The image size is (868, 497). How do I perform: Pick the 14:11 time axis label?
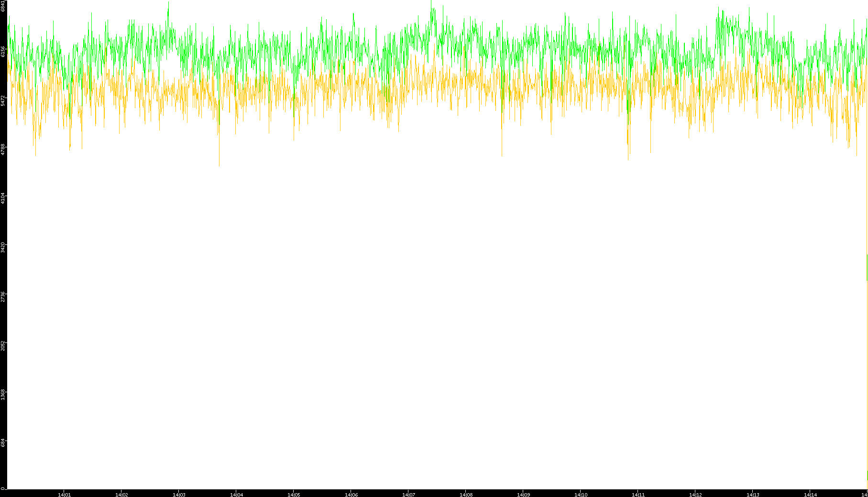tap(638, 495)
